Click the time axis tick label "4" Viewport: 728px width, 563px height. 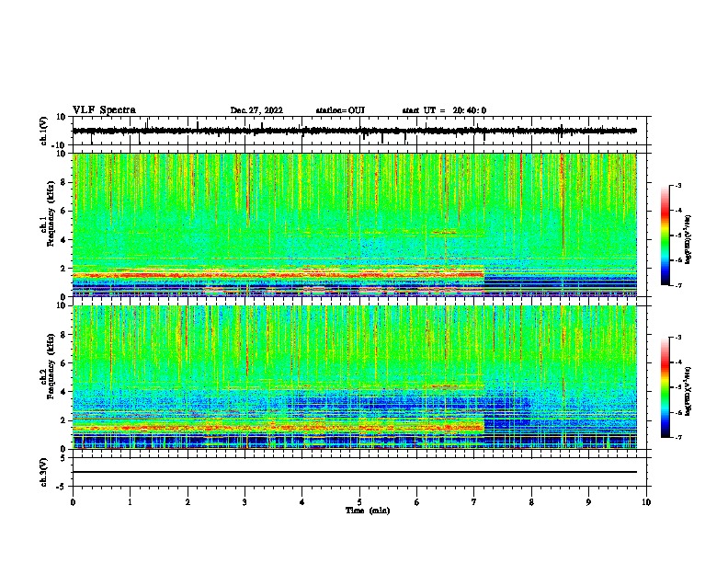(x=302, y=502)
